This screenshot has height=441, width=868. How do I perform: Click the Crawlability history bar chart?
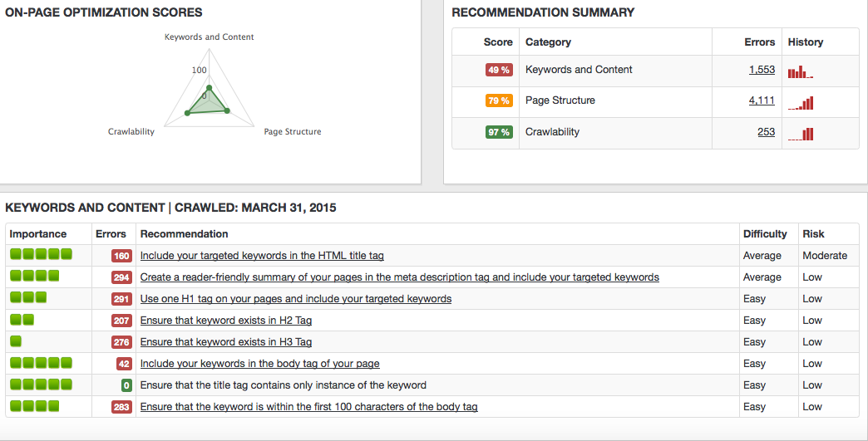(801, 134)
